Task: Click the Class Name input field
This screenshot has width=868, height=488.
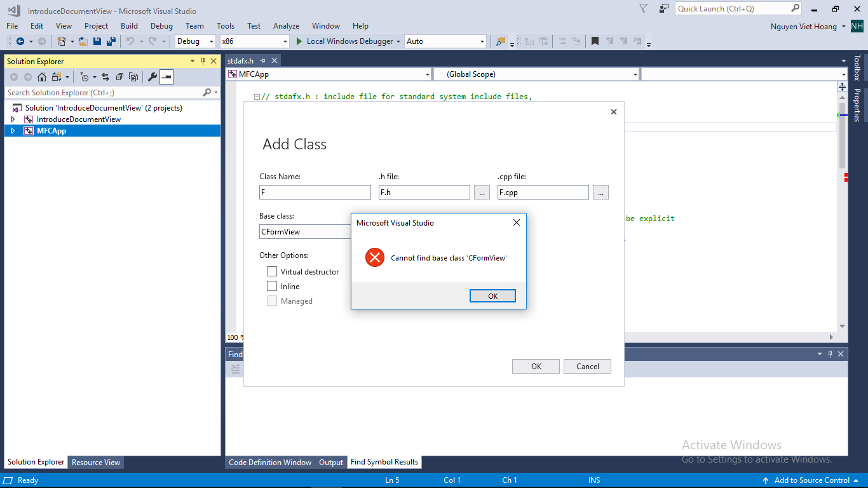Action: pyautogui.click(x=315, y=192)
